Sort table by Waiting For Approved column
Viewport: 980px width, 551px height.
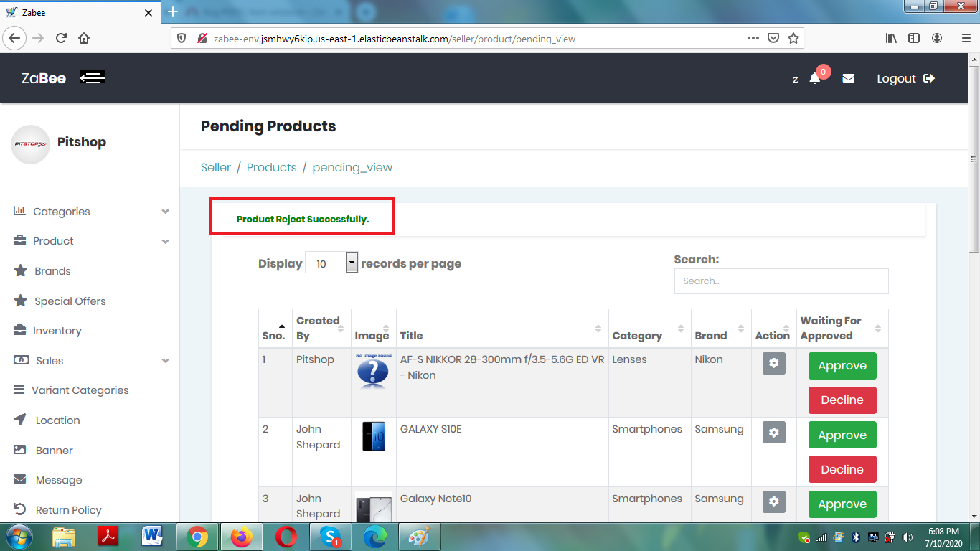[x=842, y=329]
